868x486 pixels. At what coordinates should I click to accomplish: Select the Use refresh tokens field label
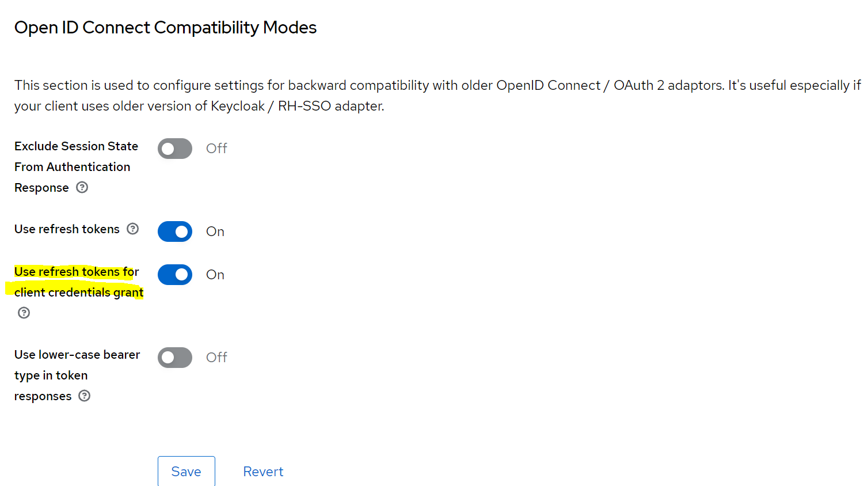click(x=67, y=229)
